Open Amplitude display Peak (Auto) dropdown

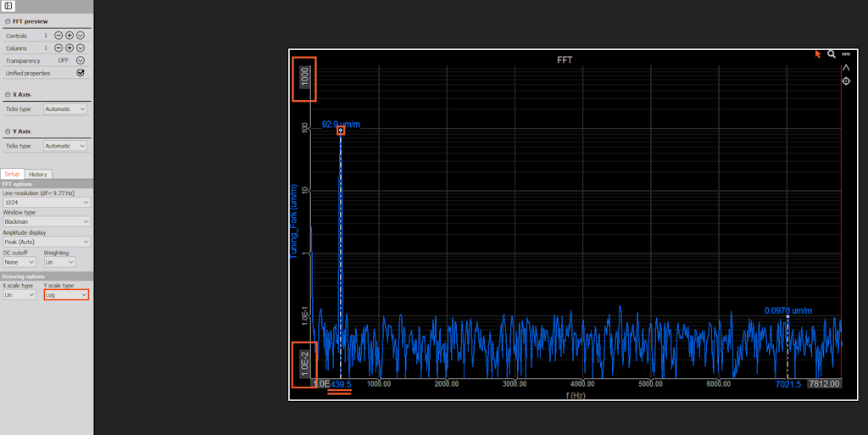pyautogui.click(x=47, y=242)
